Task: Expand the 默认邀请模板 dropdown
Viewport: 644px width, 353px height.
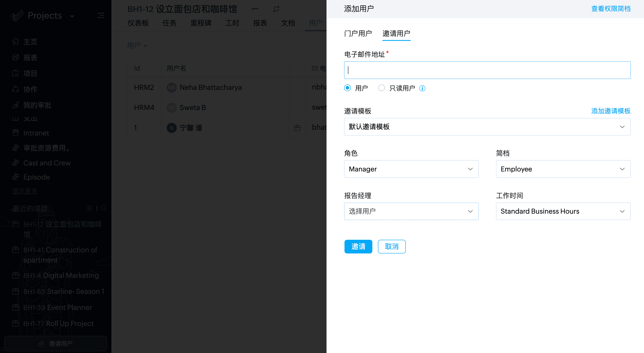Action: pyautogui.click(x=487, y=127)
